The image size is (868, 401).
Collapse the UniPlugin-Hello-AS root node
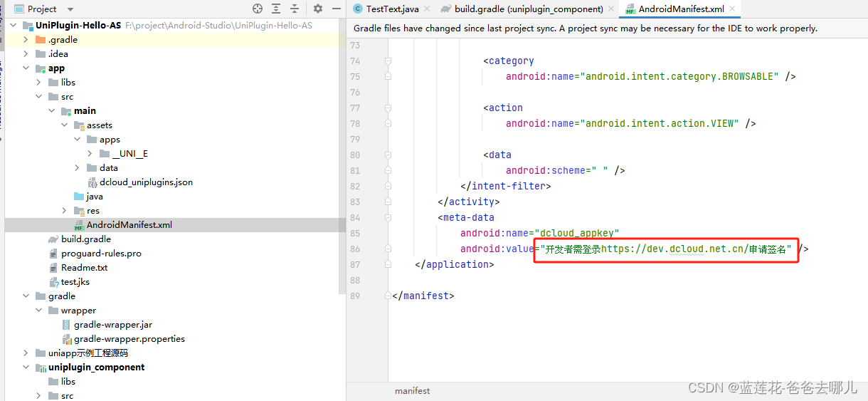[x=14, y=26]
